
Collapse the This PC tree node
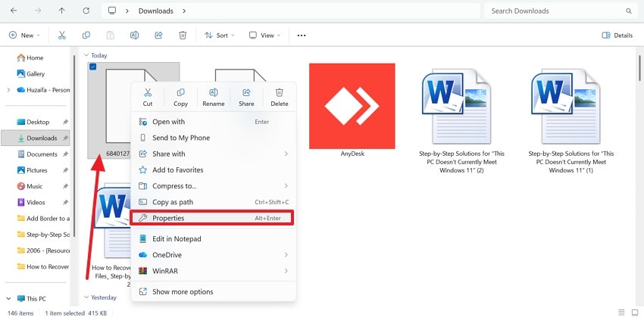[x=8, y=299]
